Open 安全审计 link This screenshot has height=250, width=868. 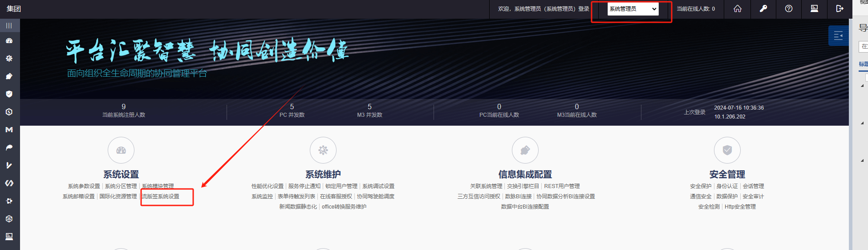pos(753,197)
